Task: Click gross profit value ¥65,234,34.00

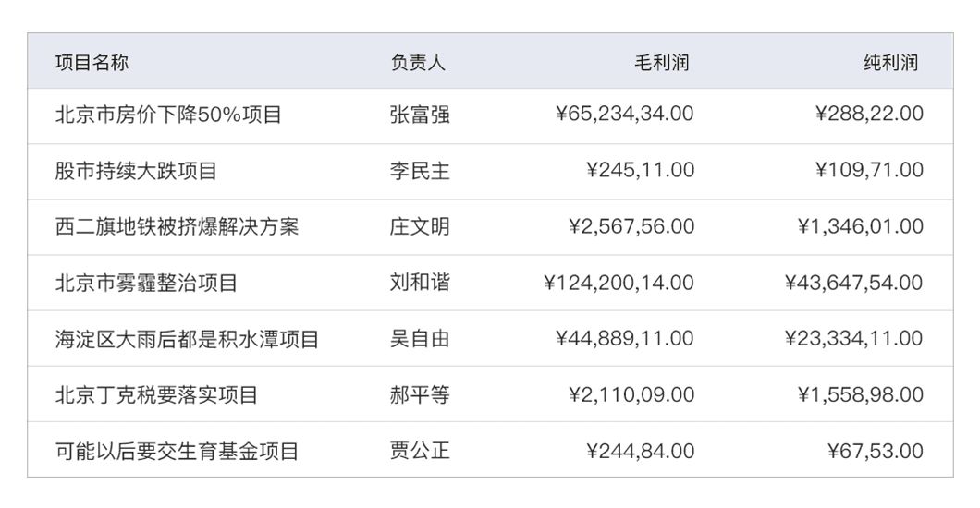Action: 624,115
